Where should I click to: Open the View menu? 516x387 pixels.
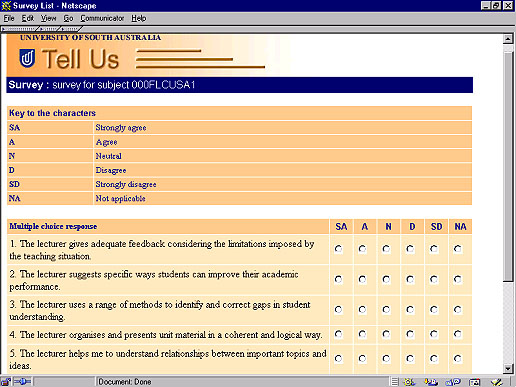point(48,18)
